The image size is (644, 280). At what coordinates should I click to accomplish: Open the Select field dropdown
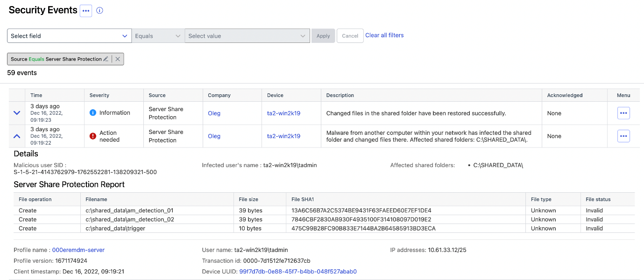pyautogui.click(x=69, y=36)
